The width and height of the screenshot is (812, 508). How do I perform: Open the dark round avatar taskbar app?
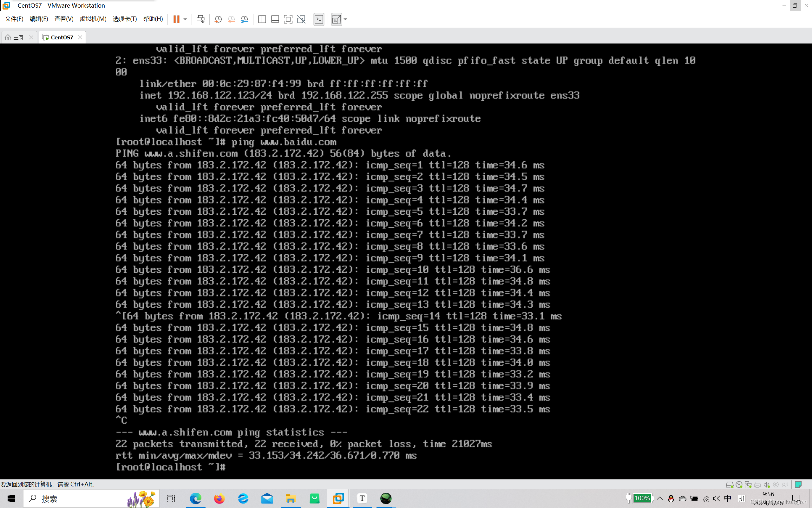pyautogui.click(x=386, y=498)
